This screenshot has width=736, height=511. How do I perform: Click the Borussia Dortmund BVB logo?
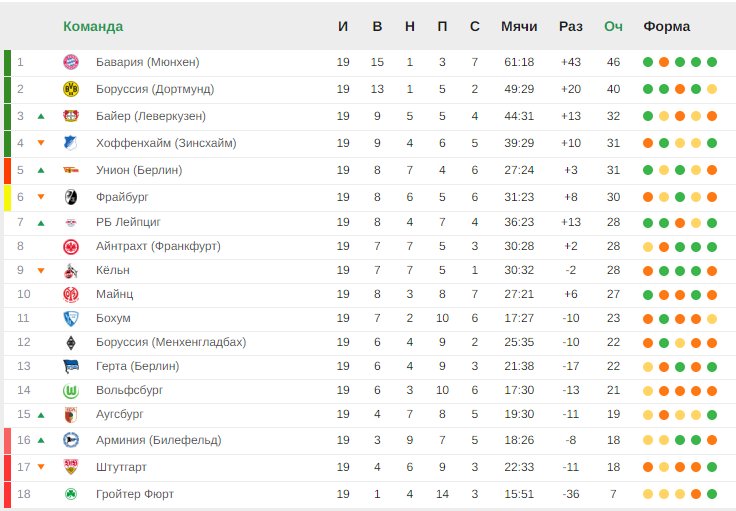[x=71, y=89]
